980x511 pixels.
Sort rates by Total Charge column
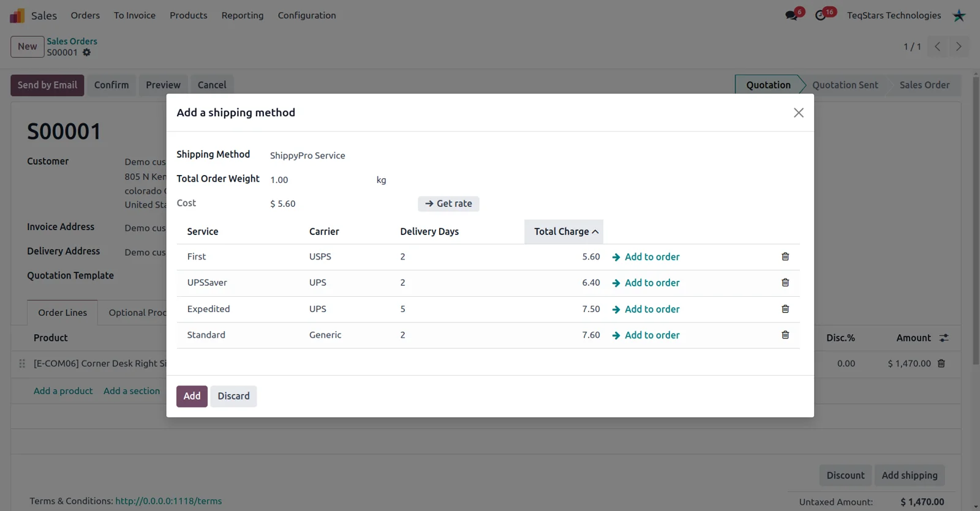pyautogui.click(x=563, y=231)
